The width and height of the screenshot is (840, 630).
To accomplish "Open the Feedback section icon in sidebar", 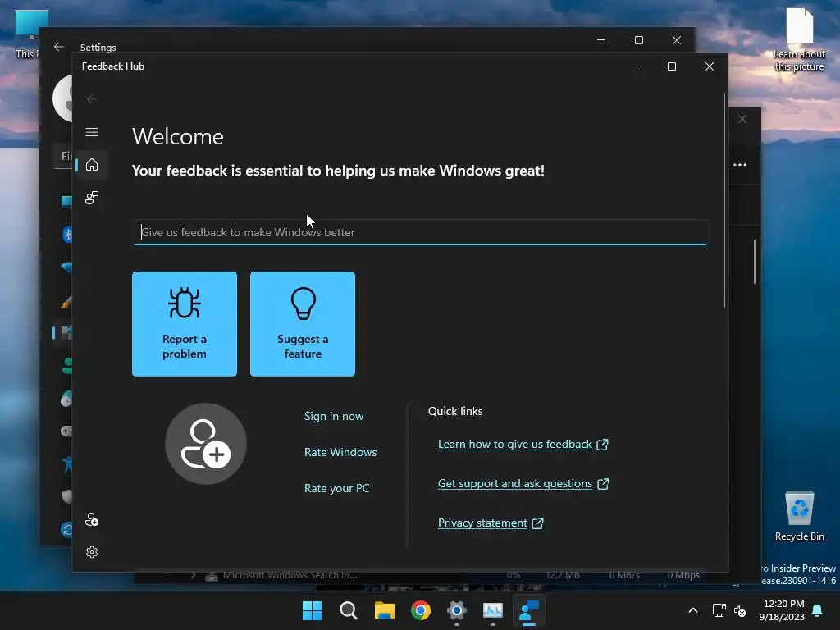I will 92,198.
